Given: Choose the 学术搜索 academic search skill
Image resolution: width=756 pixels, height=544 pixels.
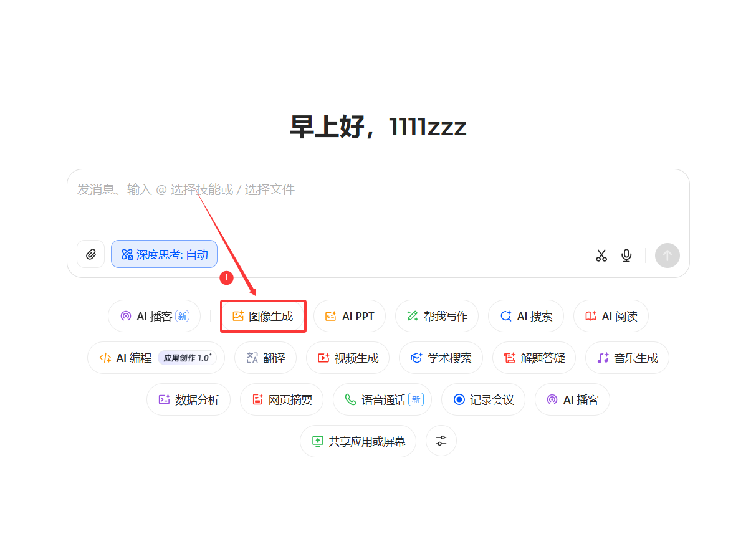Looking at the screenshot, I should point(441,358).
